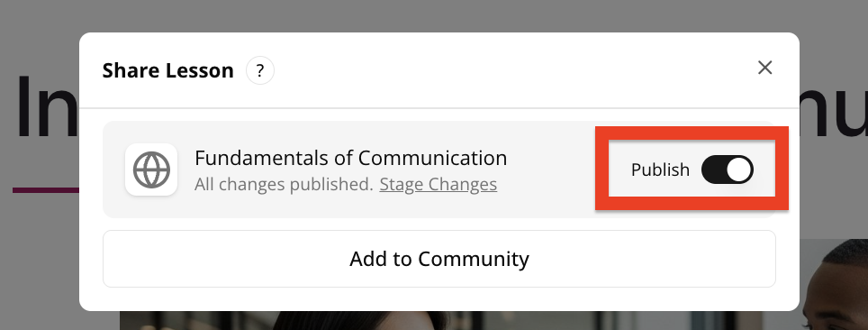Click the Publish label text

coord(660,170)
